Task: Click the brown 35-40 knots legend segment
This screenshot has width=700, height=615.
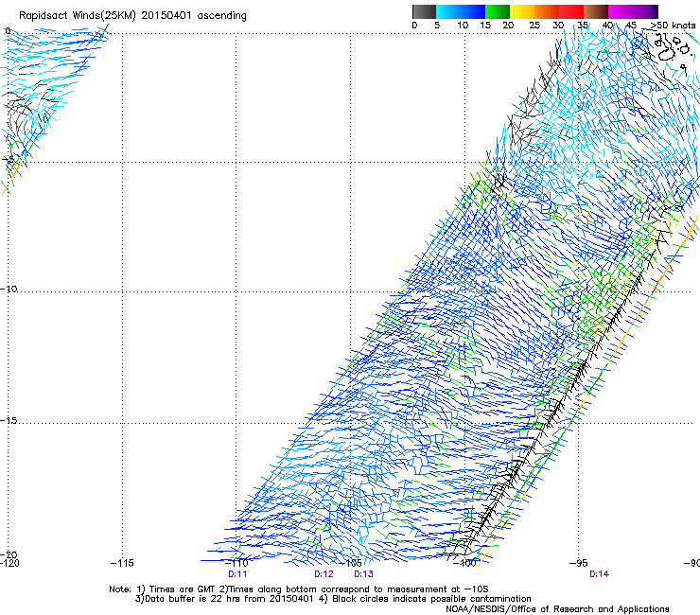Action: [x=596, y=11]
